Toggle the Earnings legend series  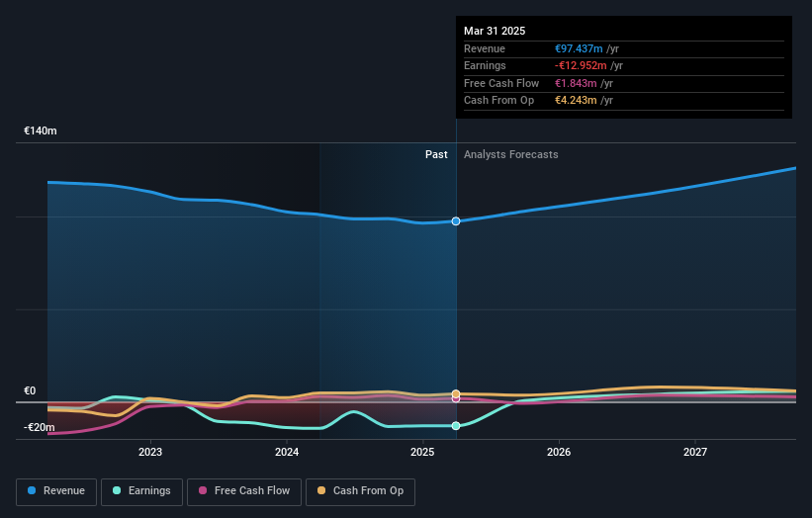[141, 491]
